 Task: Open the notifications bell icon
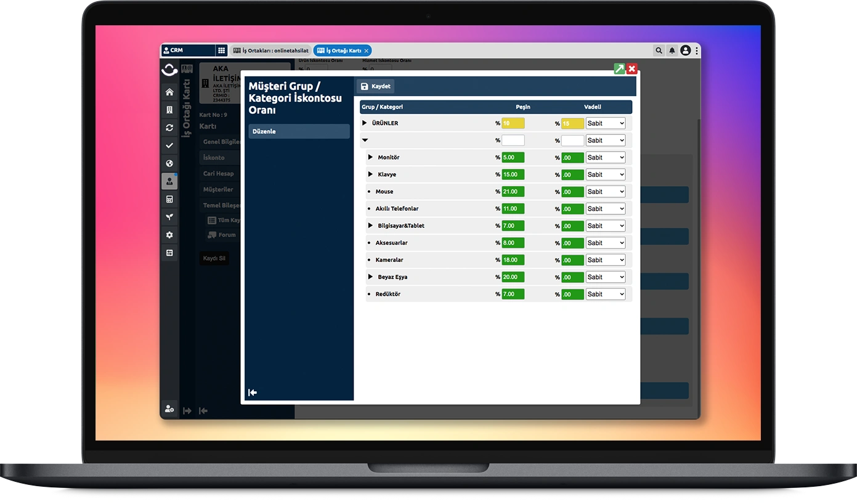(672, 51)
